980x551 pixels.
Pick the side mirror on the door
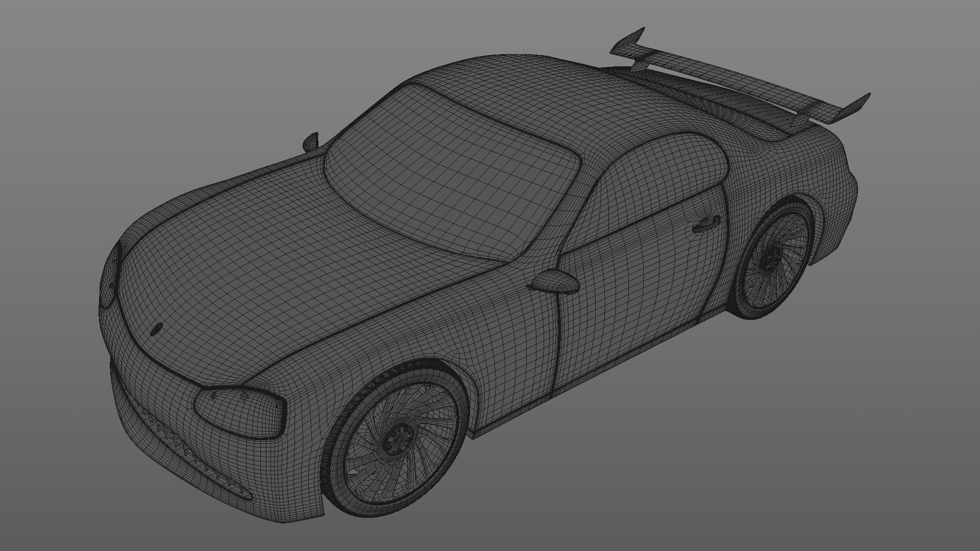554,281
